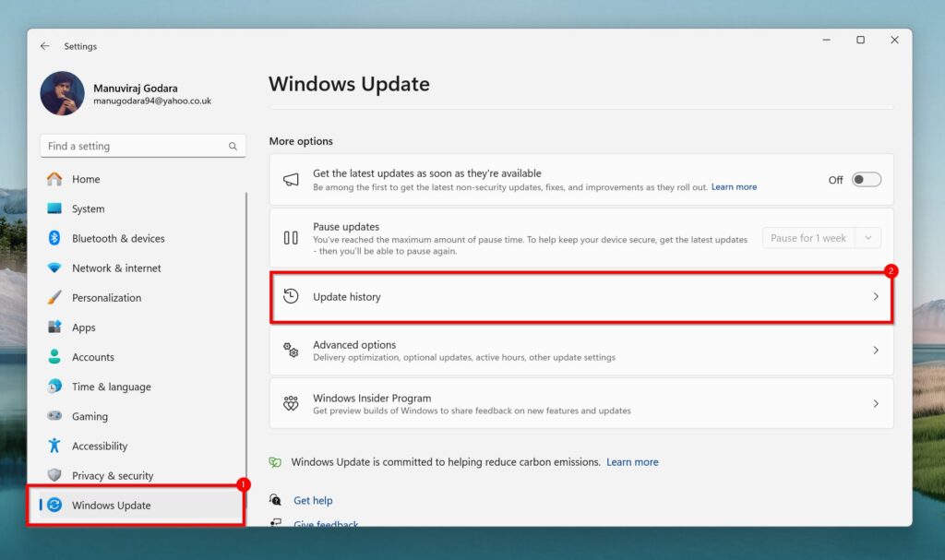Screen dimensions: 945x560
Task: Toggle 'Get the latest updates' switch
Action: pyautogui.click(x=866, y=180)
